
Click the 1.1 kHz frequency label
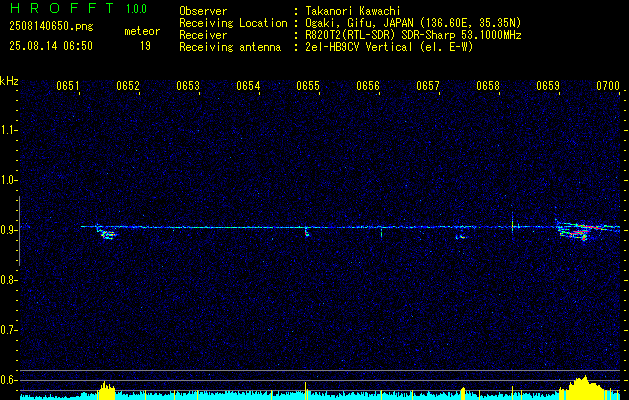tap(8, 130)
